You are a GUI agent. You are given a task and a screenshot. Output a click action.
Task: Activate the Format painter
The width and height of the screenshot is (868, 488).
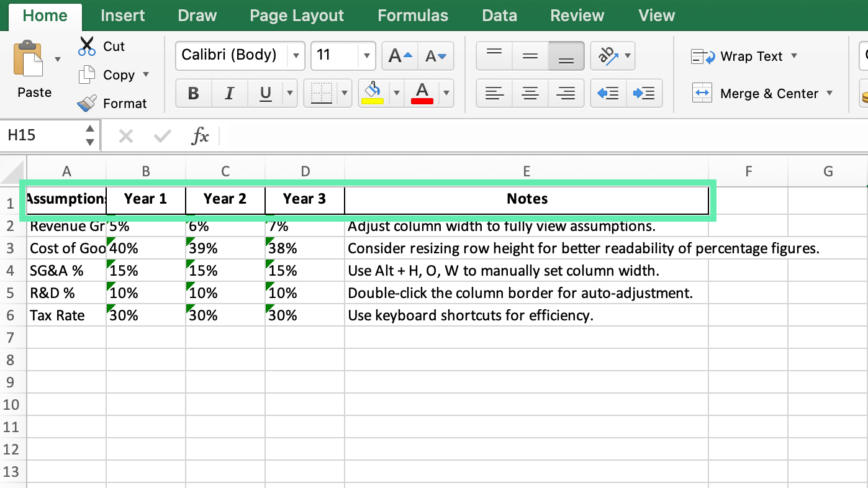coord(86,103)
